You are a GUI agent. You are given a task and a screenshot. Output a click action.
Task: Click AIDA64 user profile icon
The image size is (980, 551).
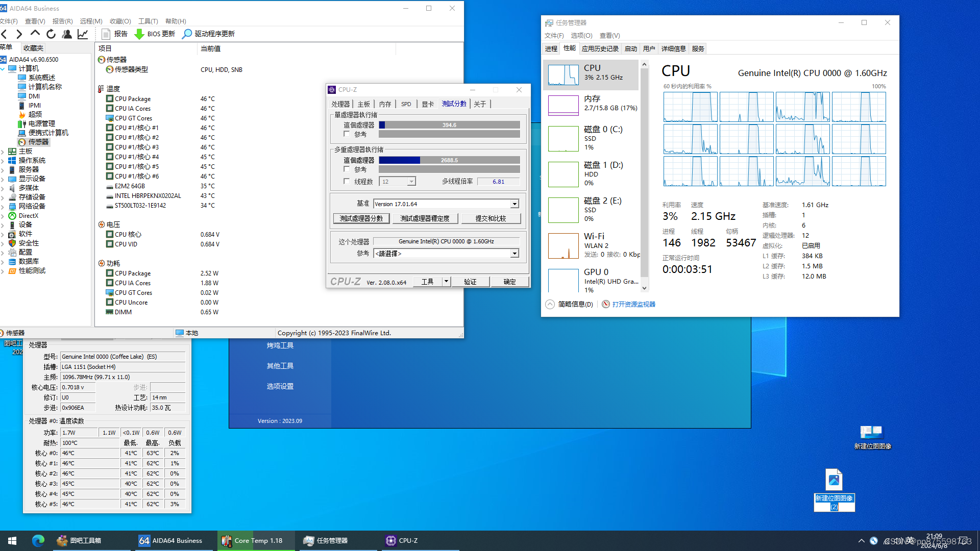coord(67,34)
